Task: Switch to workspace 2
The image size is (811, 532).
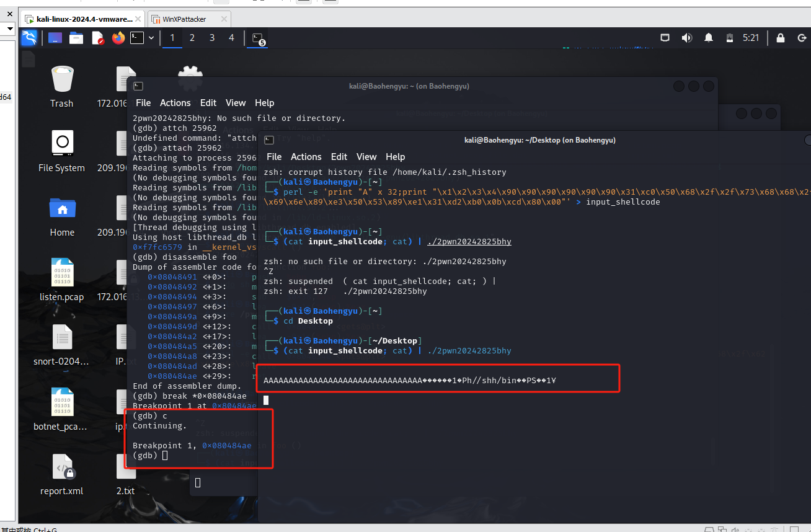Action: (x=192, y=38)
